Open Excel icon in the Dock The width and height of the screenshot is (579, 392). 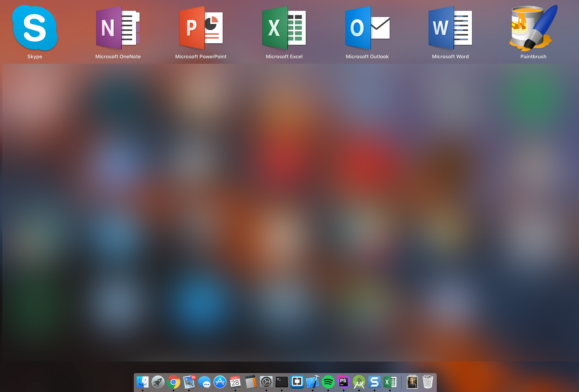[x=390, y=382]
